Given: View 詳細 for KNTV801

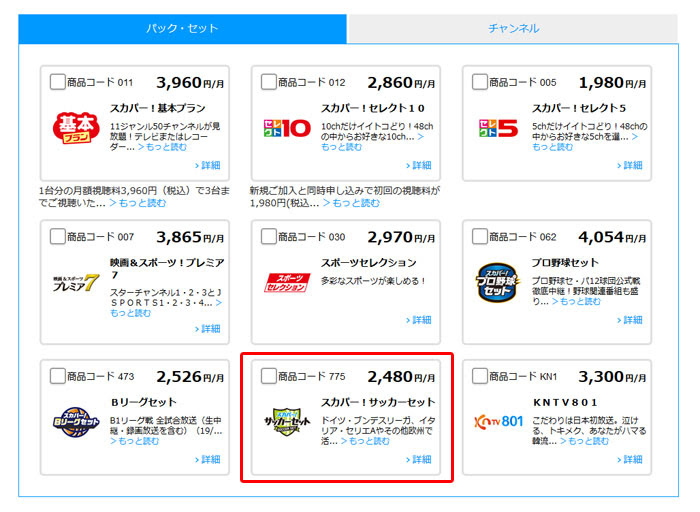Looking at the screenshot, I should 630,460.
